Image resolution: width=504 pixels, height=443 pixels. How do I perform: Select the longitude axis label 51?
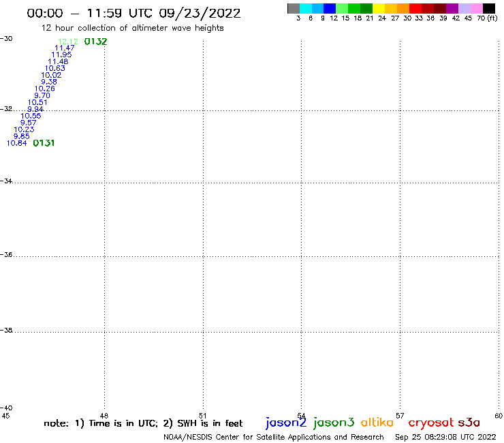coord(203,416)
